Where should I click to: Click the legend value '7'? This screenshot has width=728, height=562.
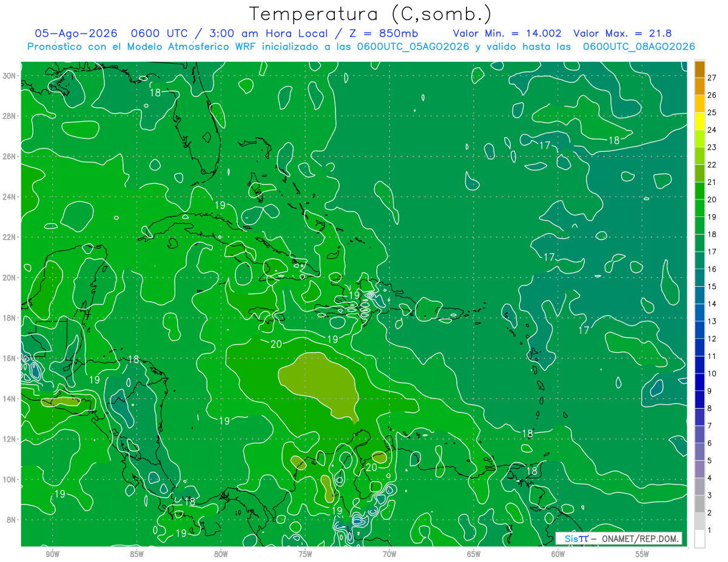click(710, 426)
